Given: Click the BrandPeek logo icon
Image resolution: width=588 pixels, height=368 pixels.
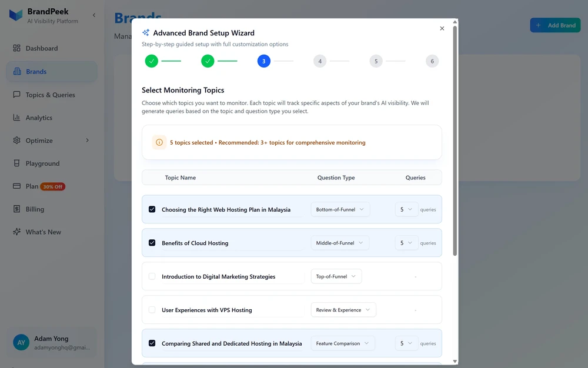Looking at the screenshot, I should [16, 15].
